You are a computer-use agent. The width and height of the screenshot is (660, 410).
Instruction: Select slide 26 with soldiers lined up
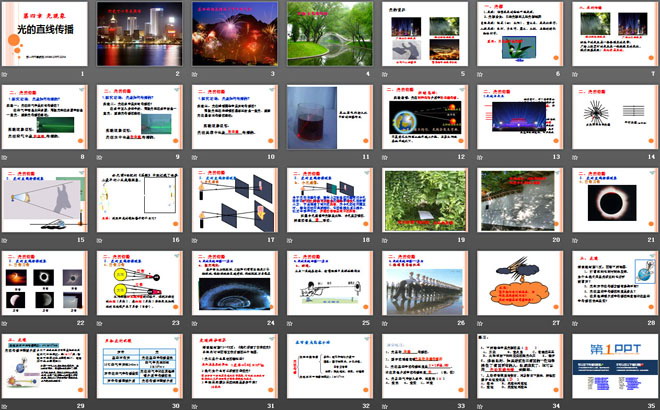[x=425, y=283]
